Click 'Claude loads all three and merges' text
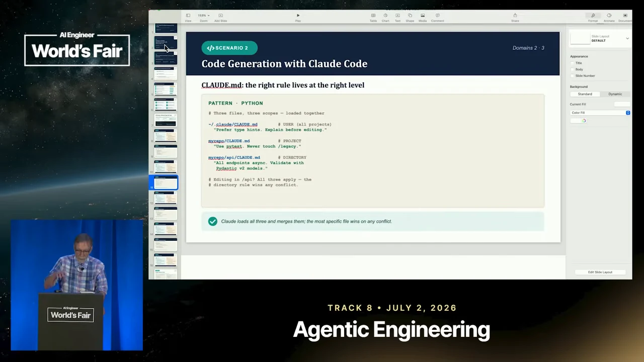644x362 pixels. (306, 221)
